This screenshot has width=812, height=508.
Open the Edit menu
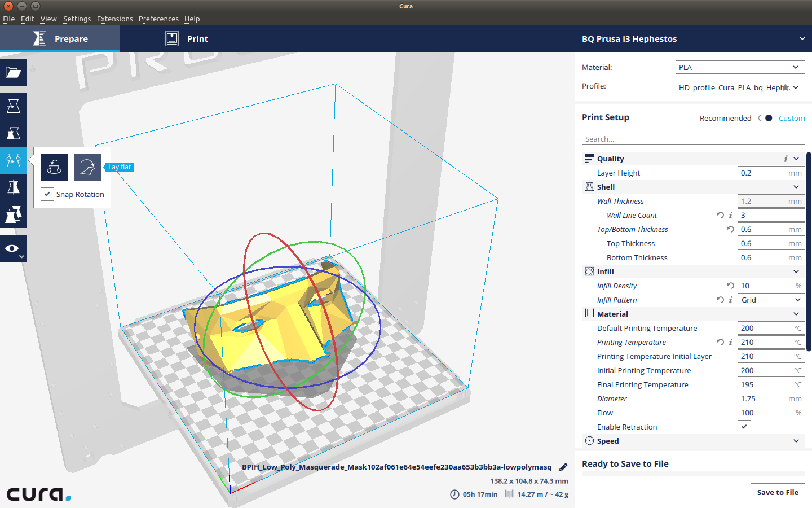(x=27, y=19)
